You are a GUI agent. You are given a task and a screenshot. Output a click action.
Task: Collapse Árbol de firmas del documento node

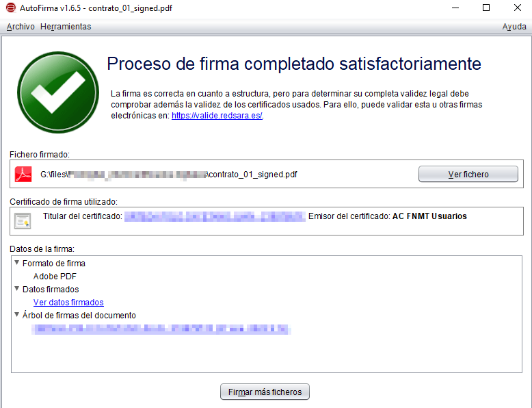tap(17, 315)
